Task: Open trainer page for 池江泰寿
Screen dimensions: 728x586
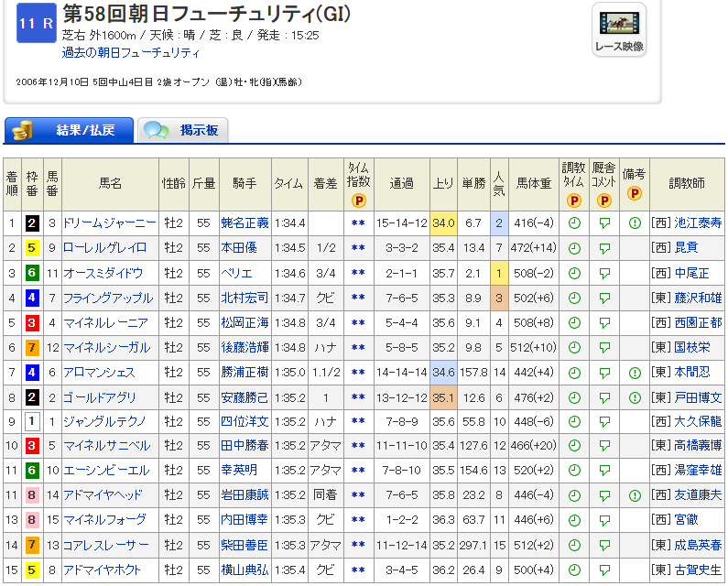Action: click(x=698, y=222)
